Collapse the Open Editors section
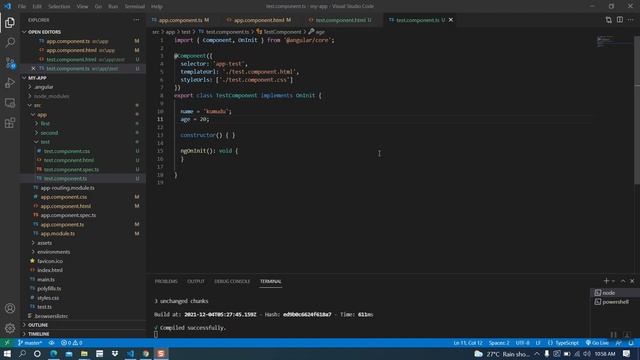Screen dimensions: 640x360 tap(44, 32)
